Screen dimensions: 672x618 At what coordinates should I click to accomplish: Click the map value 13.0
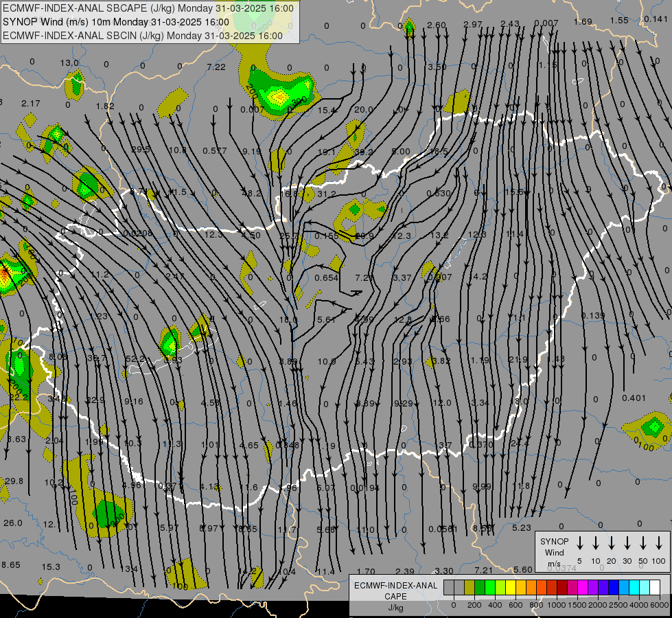tap(69, 63)
